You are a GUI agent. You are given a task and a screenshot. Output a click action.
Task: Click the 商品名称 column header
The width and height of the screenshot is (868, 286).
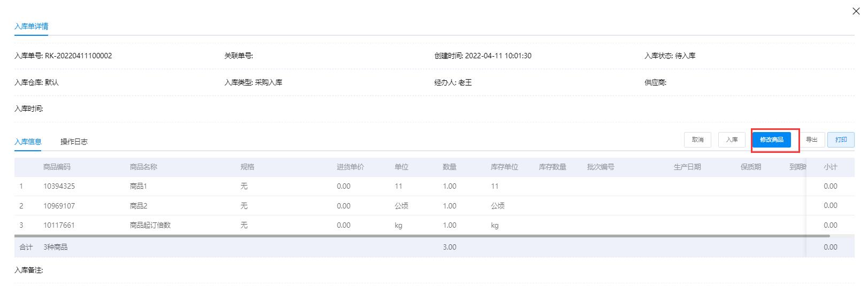pos(143,167)
